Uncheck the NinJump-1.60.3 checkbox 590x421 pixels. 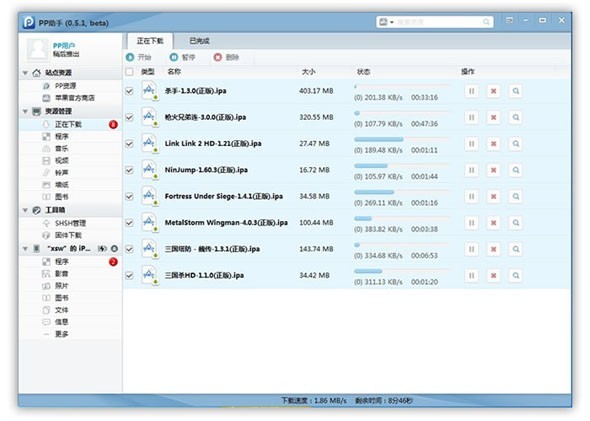(129, 170)
